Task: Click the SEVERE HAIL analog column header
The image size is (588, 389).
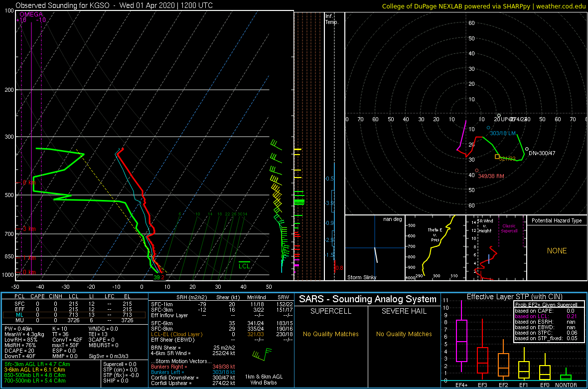Action: pyautogui.click(x=404, y=311)
